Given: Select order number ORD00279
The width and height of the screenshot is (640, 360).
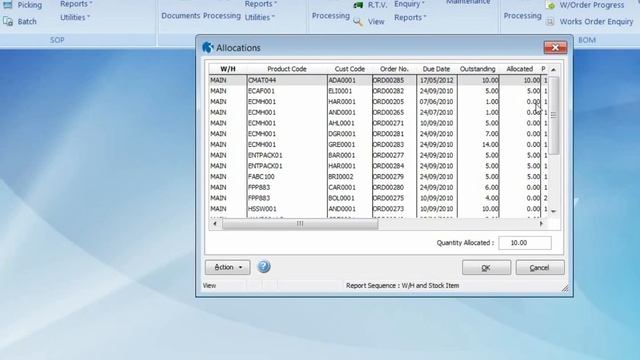Looking at the screenshot, I should (x=394, y=177).
